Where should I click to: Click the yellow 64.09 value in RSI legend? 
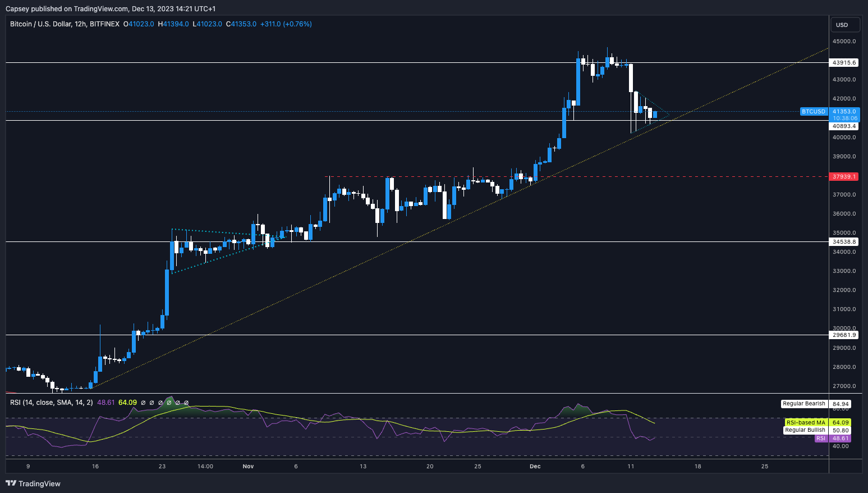127,403
